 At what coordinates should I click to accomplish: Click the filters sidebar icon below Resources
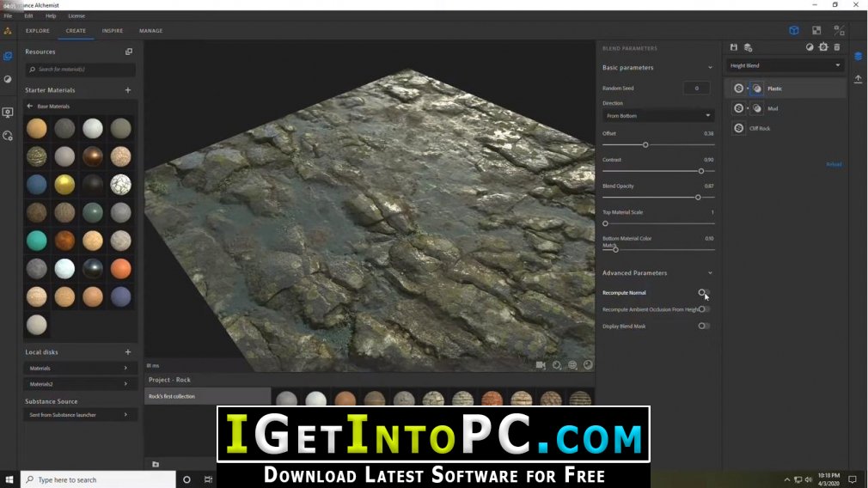(8, 79)
